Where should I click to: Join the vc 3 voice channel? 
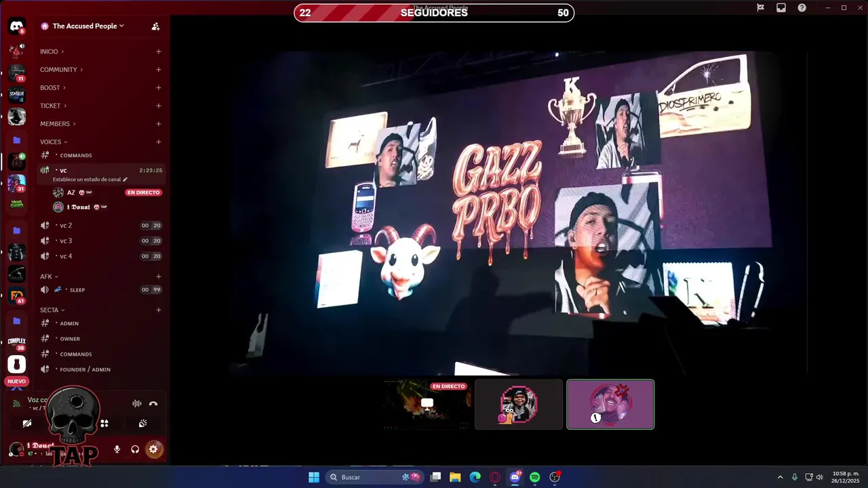click(x=101, y=241)
